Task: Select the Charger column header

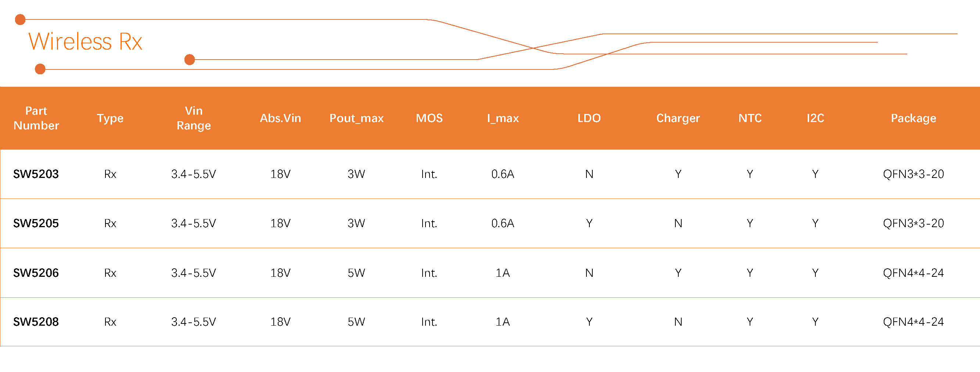Action: point(678,118)
